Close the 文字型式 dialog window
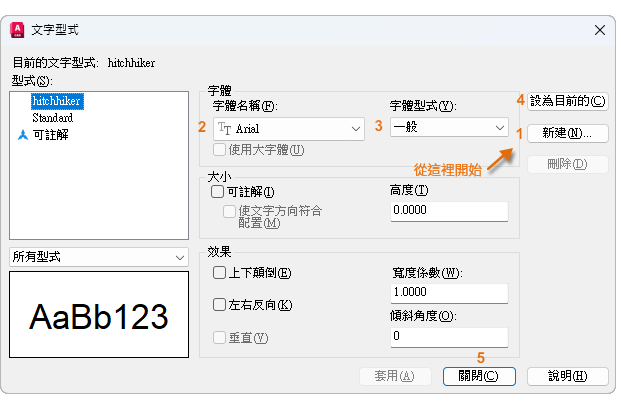 [598, 32]
